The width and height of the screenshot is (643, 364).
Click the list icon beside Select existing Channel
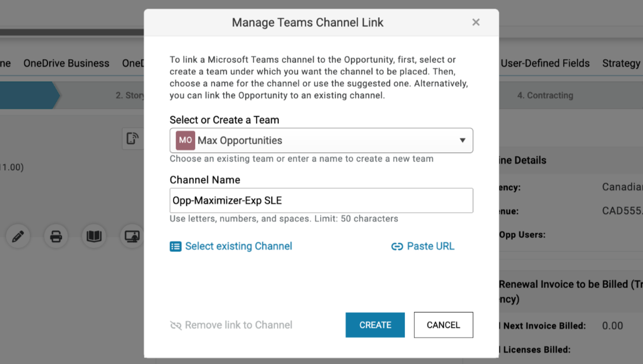point(176,246)
